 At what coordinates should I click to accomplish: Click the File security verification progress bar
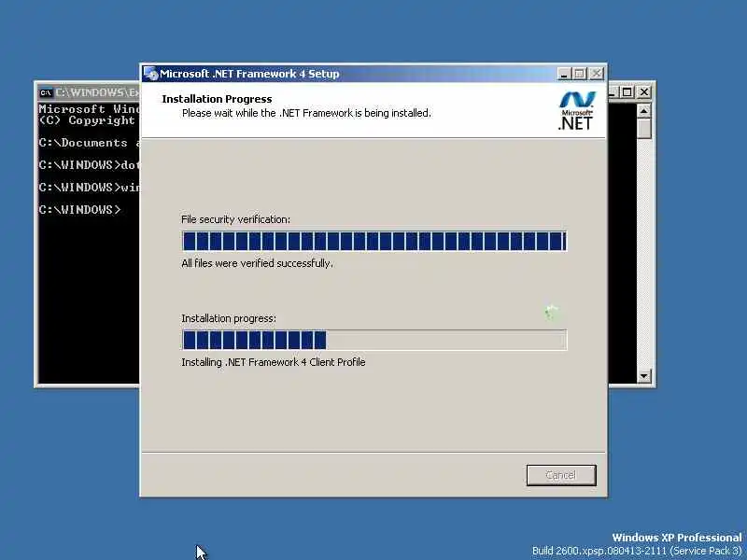point(374,241)
